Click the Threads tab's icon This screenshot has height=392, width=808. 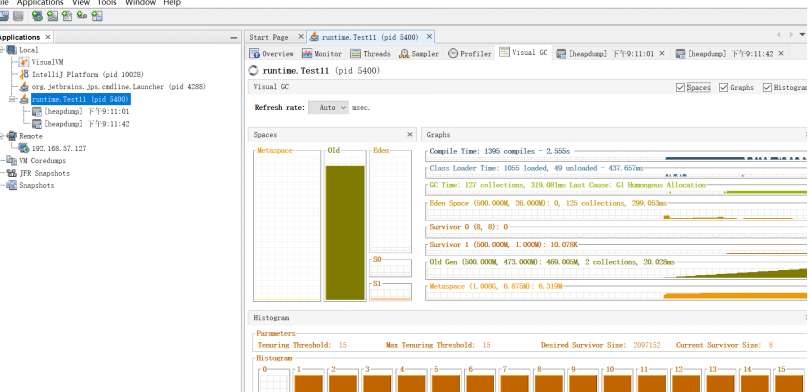pos(356,54)
